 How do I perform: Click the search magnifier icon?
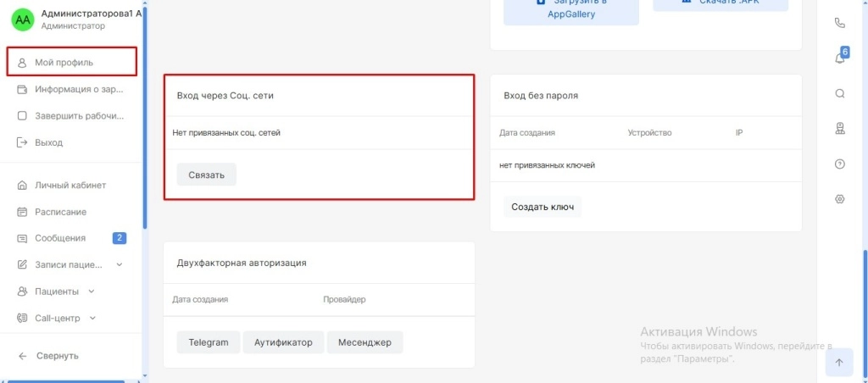click(x=840, y=93)
